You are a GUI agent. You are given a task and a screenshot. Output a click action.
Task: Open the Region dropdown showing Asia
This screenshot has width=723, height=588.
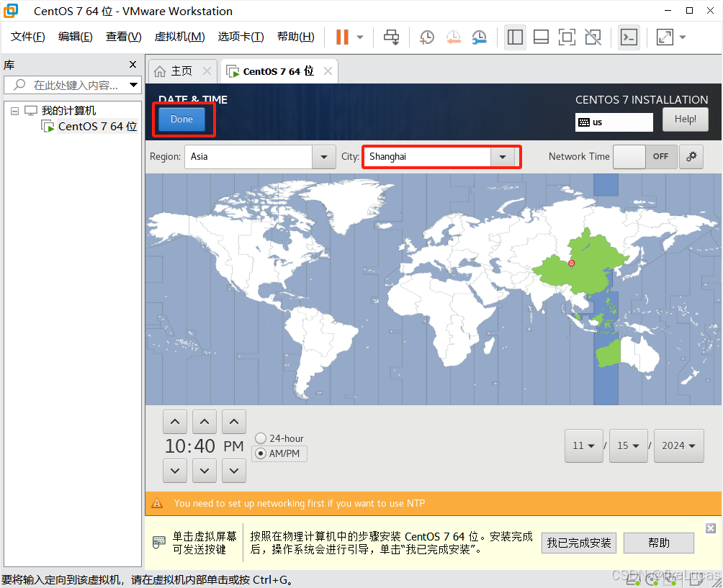[260, 157]
